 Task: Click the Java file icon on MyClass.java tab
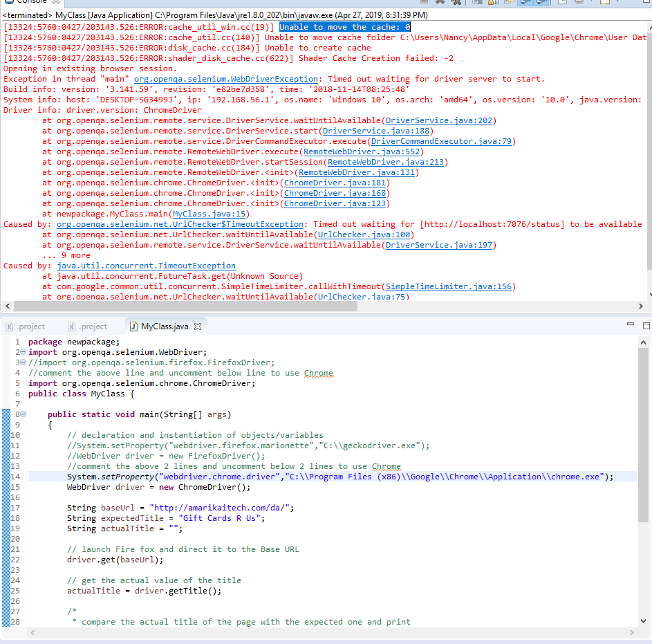pos(133,326)
